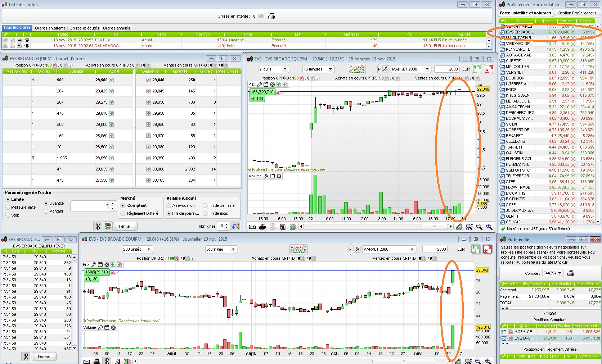Switch to the Tous les ordres tab

(x=17, y=28)
